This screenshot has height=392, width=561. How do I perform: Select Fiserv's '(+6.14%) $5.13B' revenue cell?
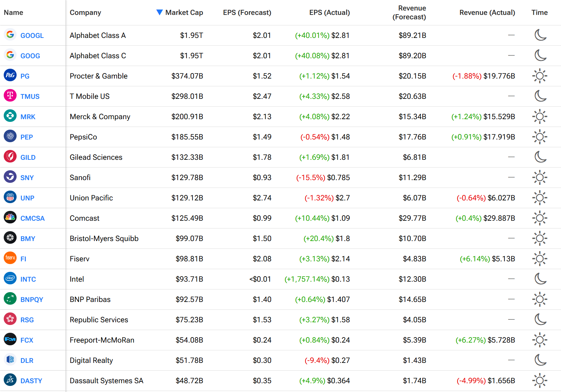tap(487, 259)
